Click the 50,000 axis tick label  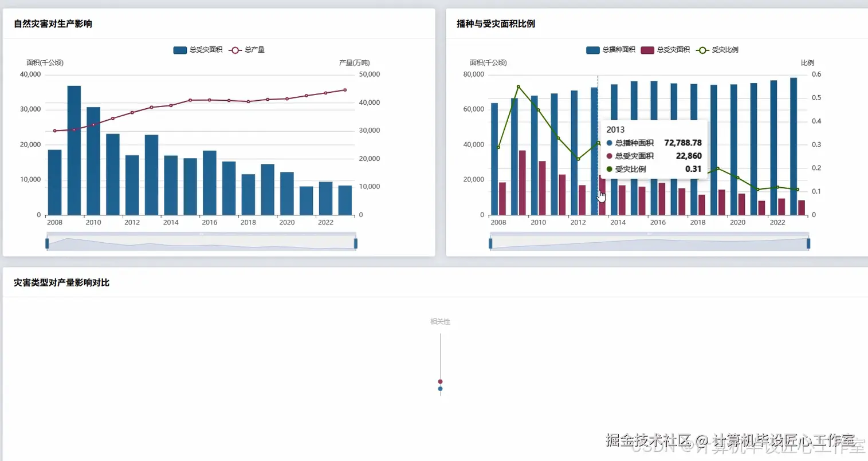[370, 74]
